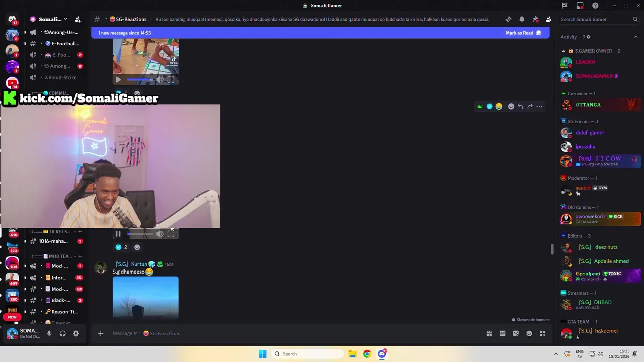Screen dimensions: 644x362
Task: Open the sticker picker icon
Action: tap(516, 333)
